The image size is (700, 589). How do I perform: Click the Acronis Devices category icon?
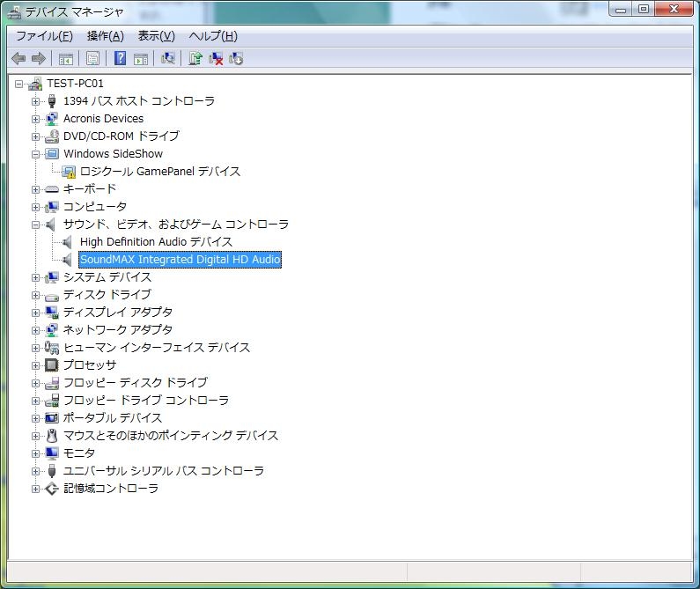point(52,119)
